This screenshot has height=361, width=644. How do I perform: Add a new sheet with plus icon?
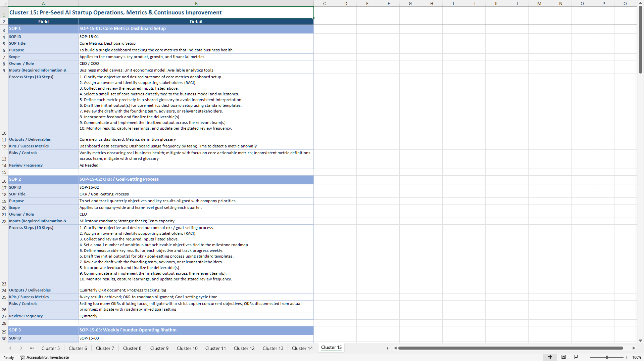tap(362, 348)
